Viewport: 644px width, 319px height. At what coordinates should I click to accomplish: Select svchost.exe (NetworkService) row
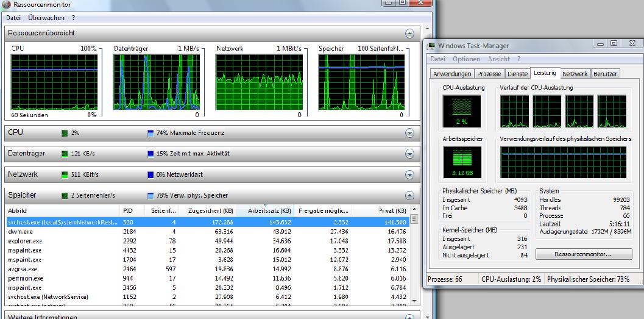207,297
